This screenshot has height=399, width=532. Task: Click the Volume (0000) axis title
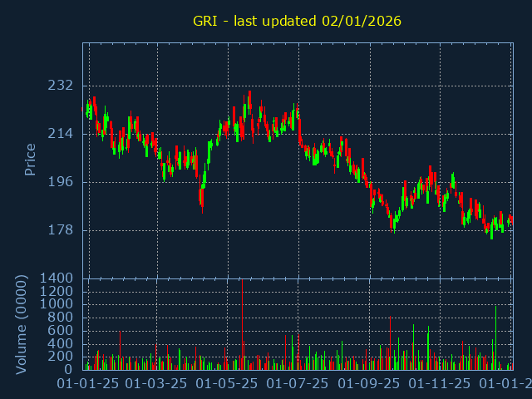pos(22,323)
